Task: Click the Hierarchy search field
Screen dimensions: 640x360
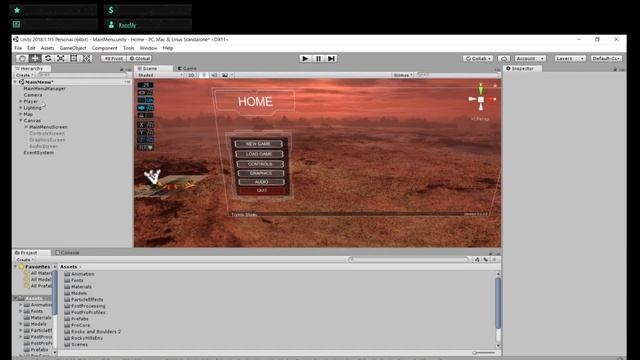Action: [x=82, y=75]
